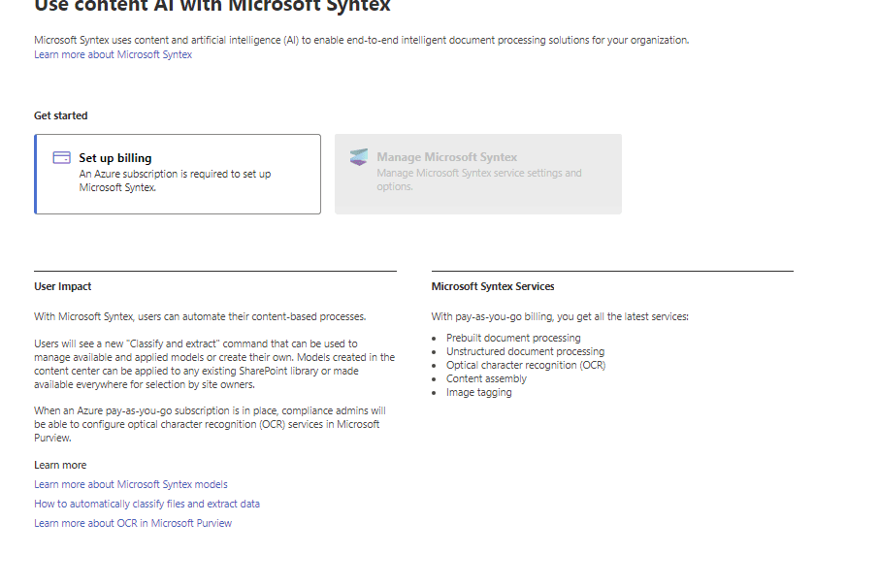Click the credit card billing icon
Screen dimensions: 880x588
point(62,157)
